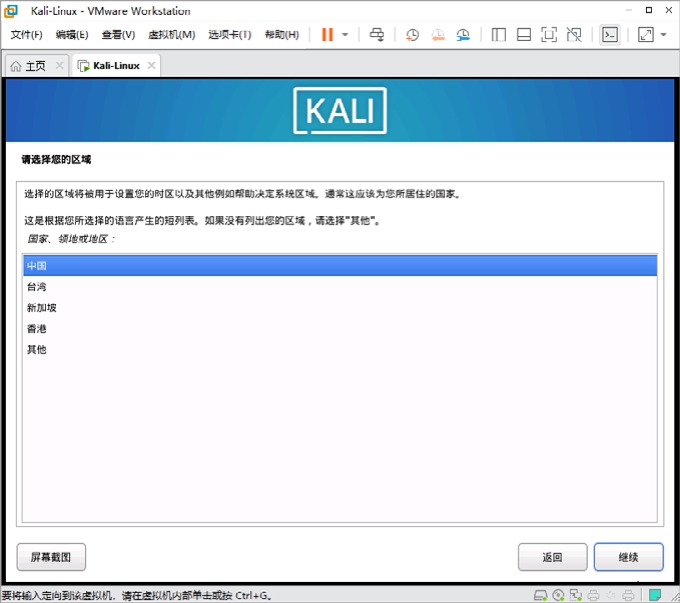Image resolution: width=680 pixels, height=603 pixels.
Task: Click the 屏幕截图 button
Action: [x=51, y=557]
